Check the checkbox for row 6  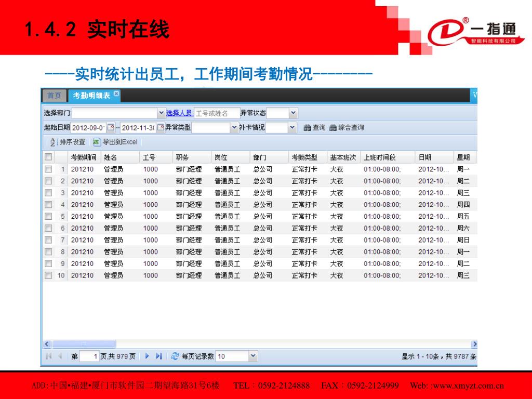coord(48,228)
